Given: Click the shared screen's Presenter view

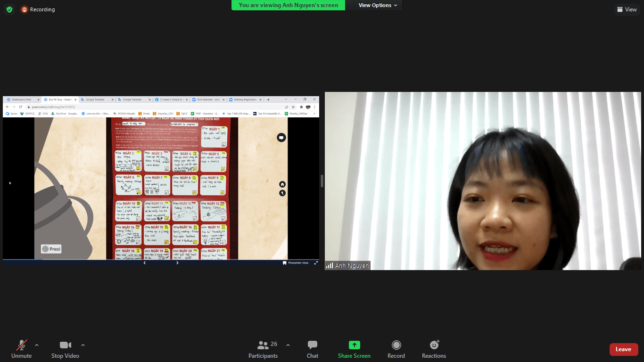Looking at the screenshot, I should coord(296,263).
